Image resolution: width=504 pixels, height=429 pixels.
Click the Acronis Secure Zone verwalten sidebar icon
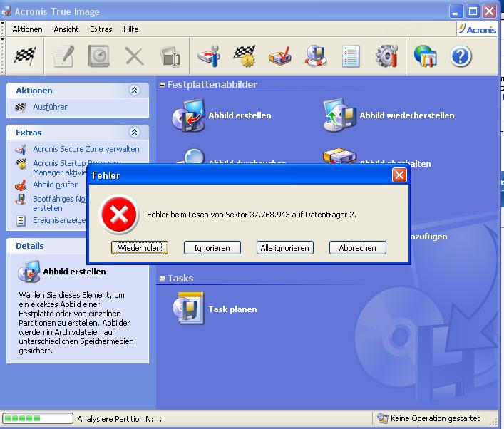pyautogui.click(x=21, y=150)
